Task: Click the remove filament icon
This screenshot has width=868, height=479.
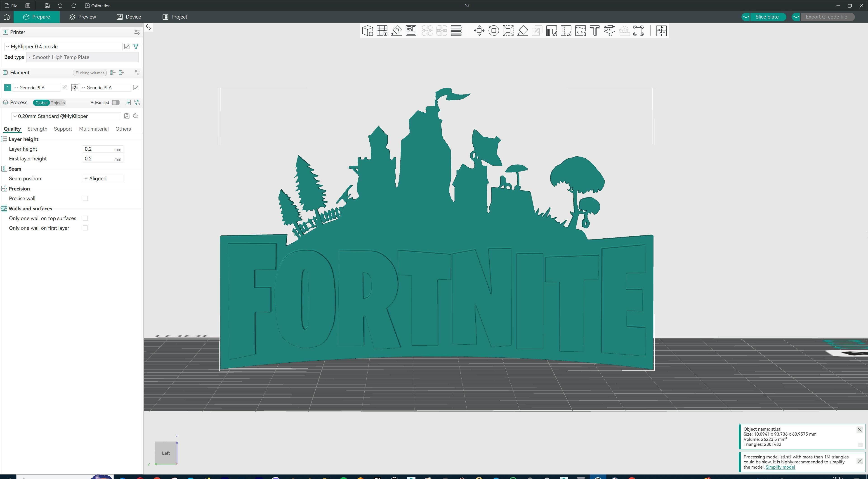Action: pyautogui.click(x=113, y=73)
